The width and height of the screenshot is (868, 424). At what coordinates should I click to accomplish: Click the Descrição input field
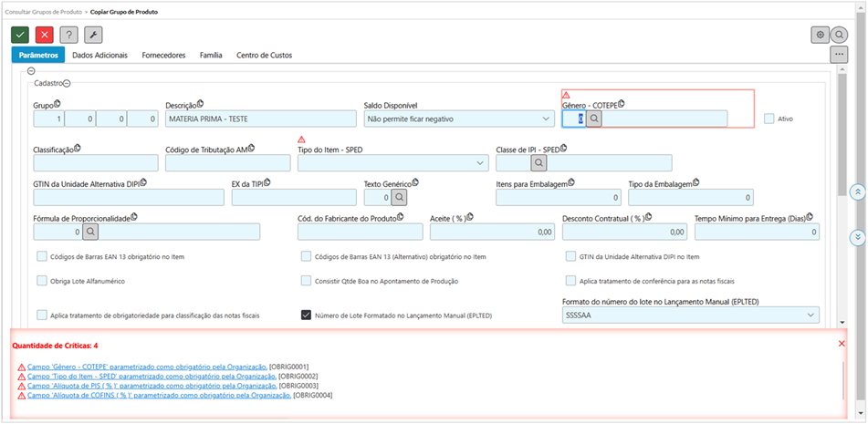[x=260, y=119]
